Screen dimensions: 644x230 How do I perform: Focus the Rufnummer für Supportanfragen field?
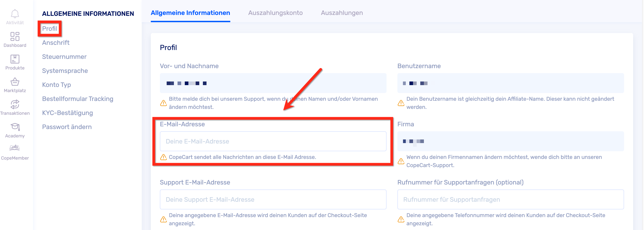pyautogui.click(x=510, y=199)
